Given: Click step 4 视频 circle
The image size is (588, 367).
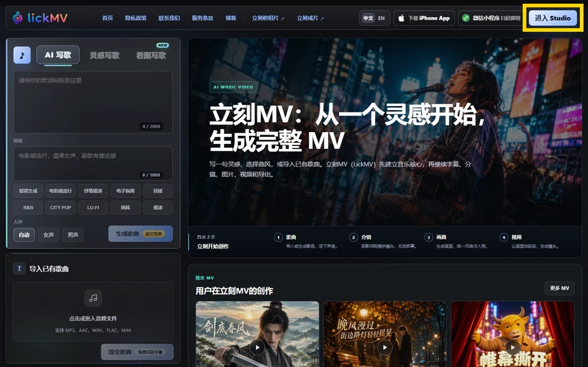Looking at the screenshot, I should point(504,238).
